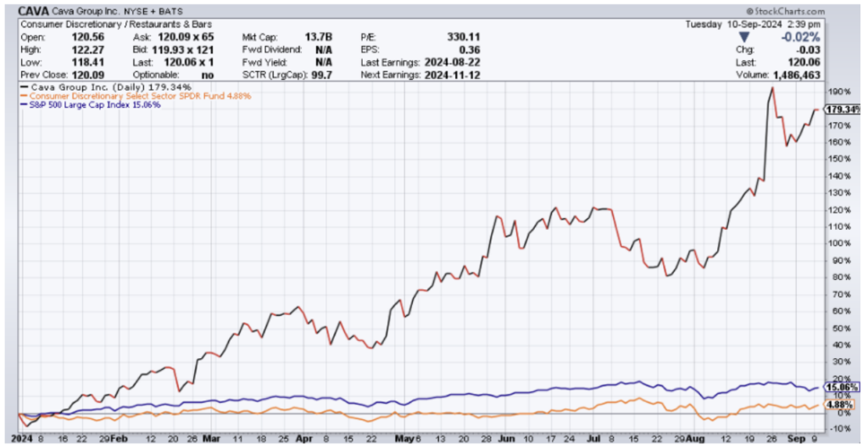Image resolution: width=868 pixels, height=448 pixels.
Task: Click the P/E value 330.11
Action: 464,37
